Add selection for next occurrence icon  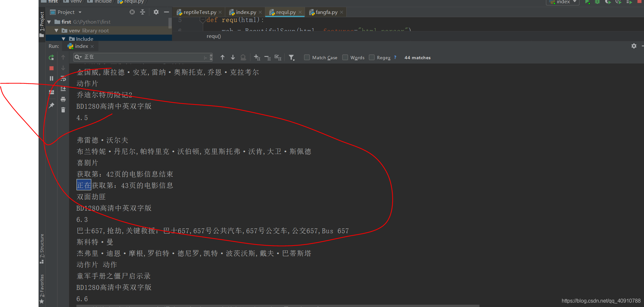pyautogui.click(x=257, y=57)
